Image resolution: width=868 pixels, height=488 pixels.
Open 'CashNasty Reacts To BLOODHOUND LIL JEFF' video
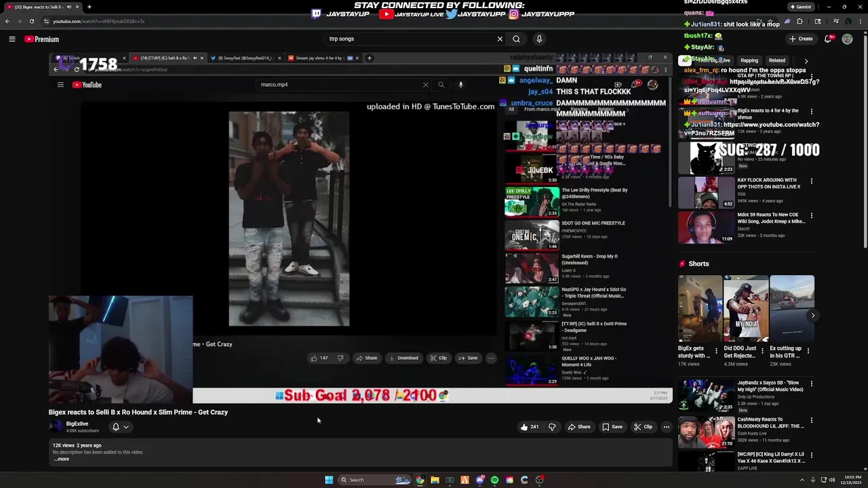point(771,423)
